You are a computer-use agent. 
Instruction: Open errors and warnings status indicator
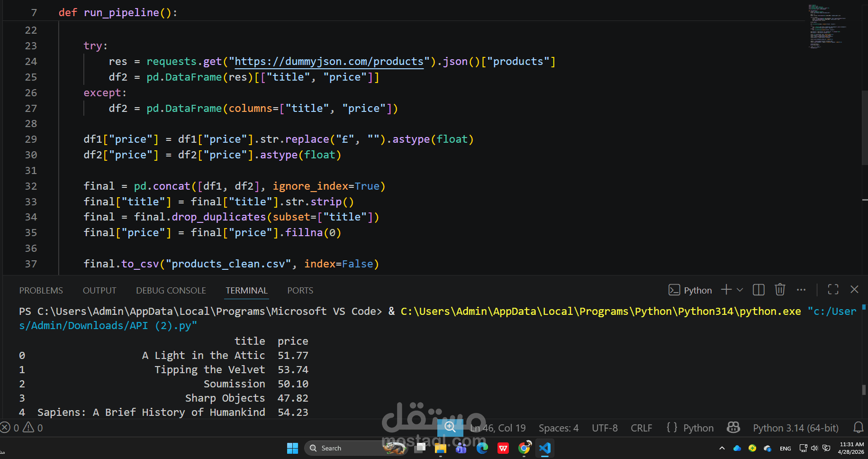[x=22, y=428]
